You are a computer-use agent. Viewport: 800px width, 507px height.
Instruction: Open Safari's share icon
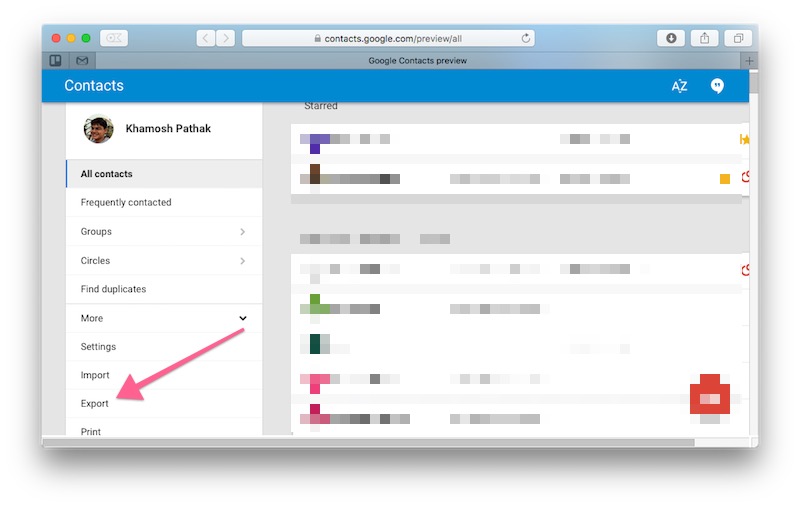click(705, 38)
